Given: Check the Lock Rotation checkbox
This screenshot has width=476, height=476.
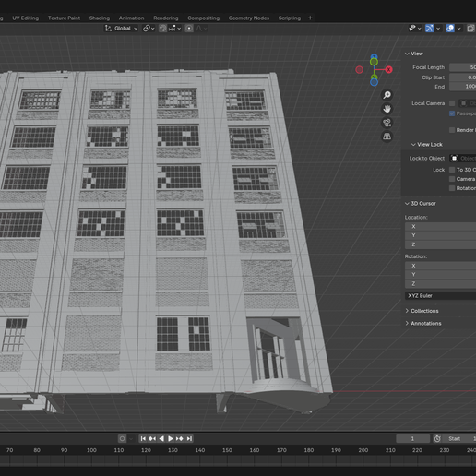Looking at the screenshot, I should 452,188.
